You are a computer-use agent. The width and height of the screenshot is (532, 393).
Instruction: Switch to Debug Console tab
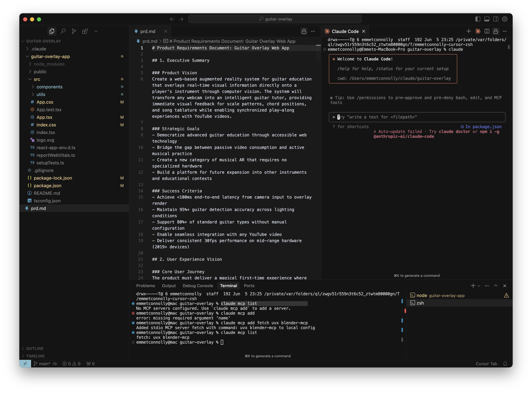pos(198,285)
